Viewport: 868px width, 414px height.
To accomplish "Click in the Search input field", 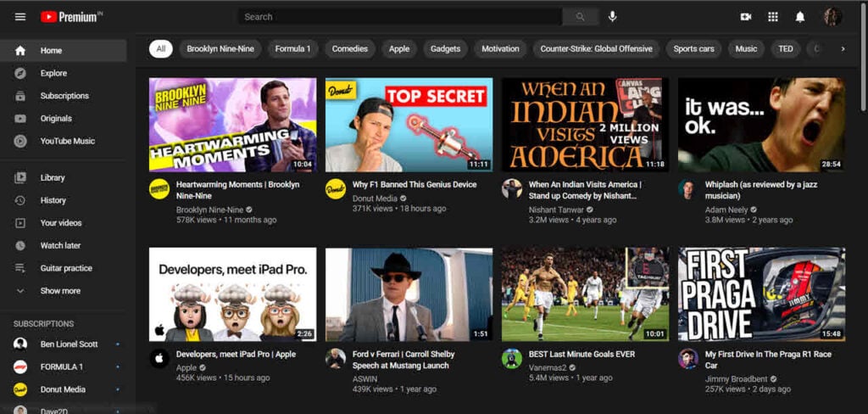I will [400, 17].
